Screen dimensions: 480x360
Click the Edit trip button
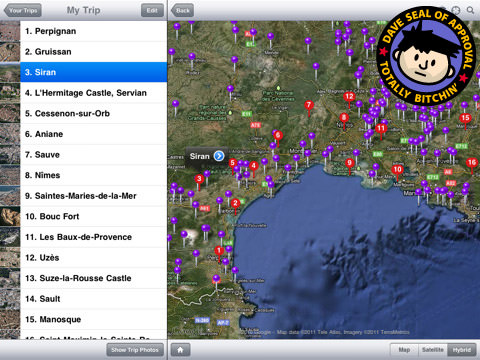pyautogui.click(x=152, y=10)
